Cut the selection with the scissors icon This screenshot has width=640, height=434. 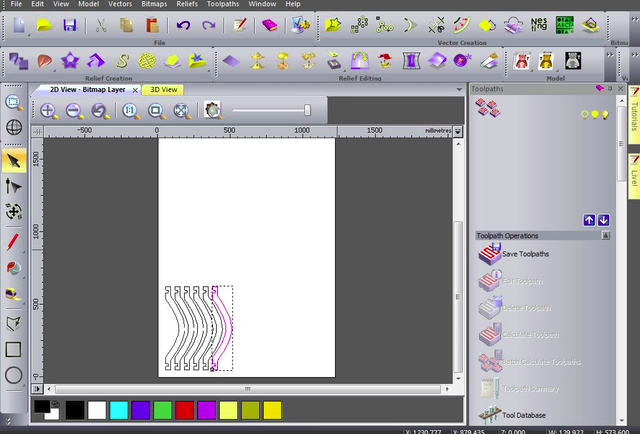pyautogui.click(x=100, y=25)
